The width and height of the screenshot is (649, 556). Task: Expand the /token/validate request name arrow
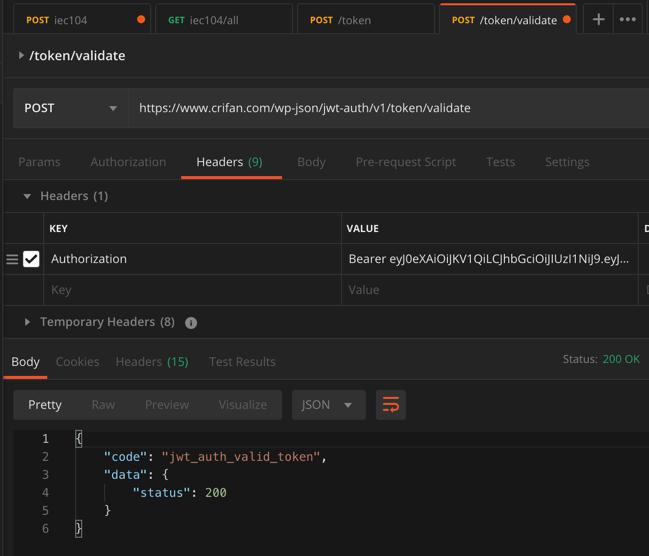(x=21, y=56)
